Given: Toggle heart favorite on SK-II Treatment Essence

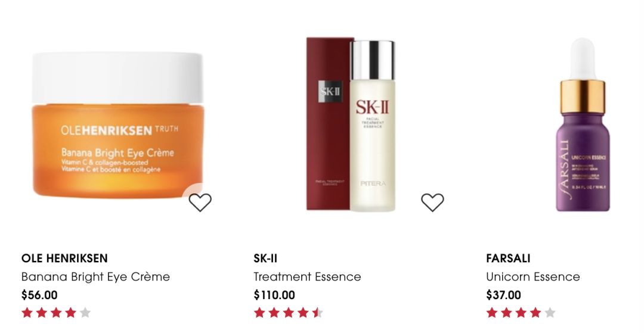Looking at the screenshot, I should coord(432,202).
